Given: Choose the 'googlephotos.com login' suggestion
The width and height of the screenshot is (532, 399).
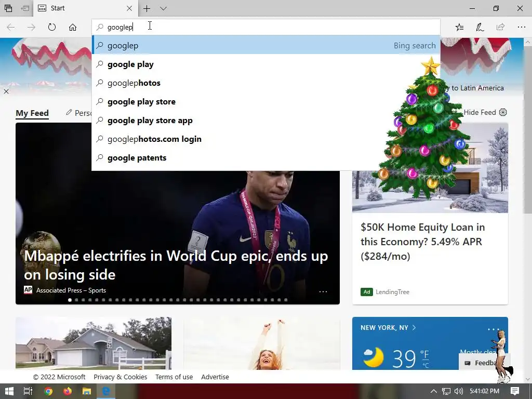Looking at the screenshot, I should (266, 139).
